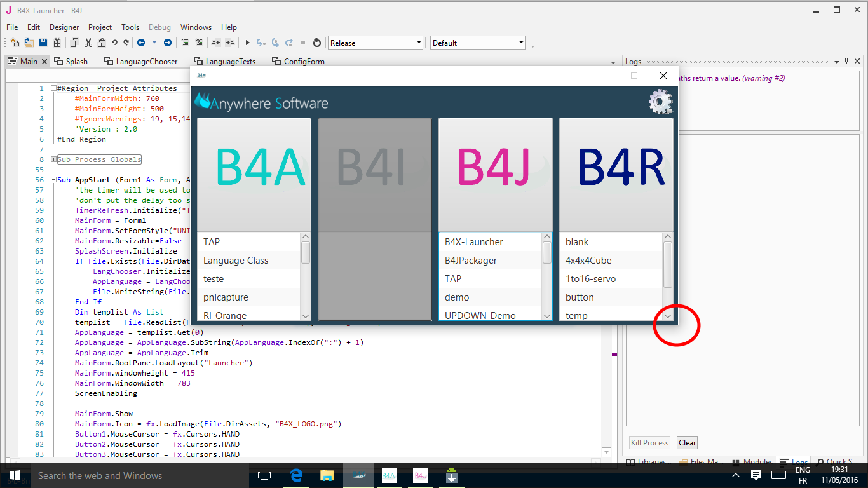Select 1to16-servo in the B4R list
The height and width of the screenshot is (488, 868).
[611, 279]
